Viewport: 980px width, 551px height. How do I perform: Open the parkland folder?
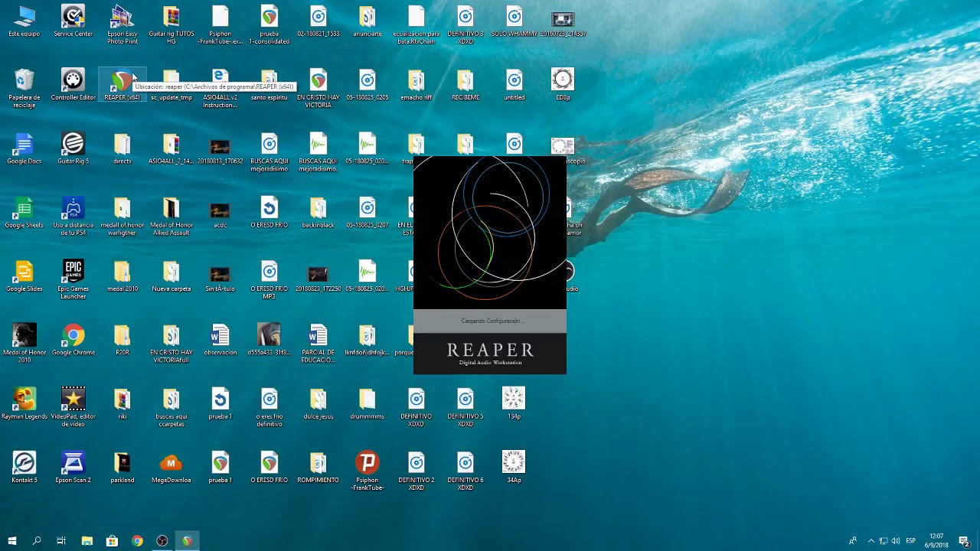122,468
